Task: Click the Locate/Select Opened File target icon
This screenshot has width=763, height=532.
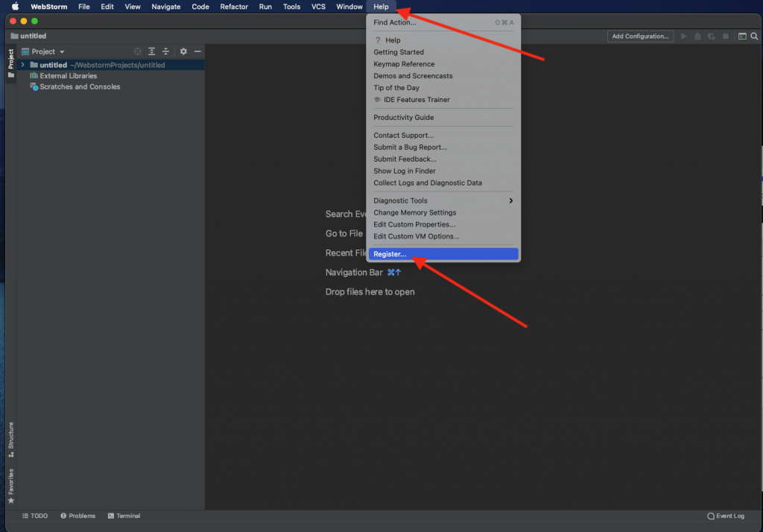Action: pos(138,51)
